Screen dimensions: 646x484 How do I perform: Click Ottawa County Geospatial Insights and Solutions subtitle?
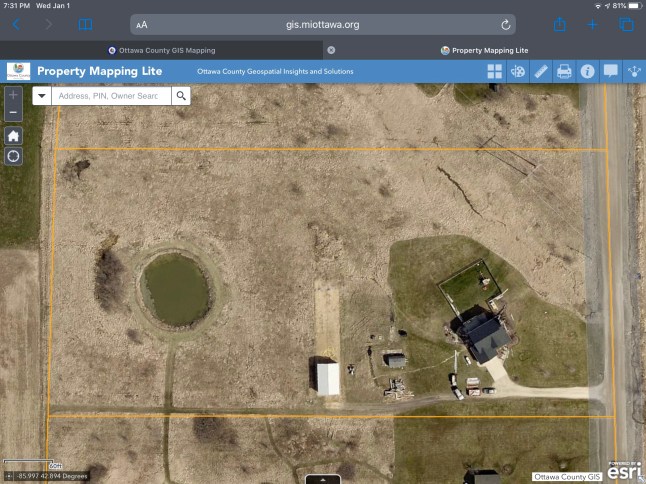click(x=275, y=71)
